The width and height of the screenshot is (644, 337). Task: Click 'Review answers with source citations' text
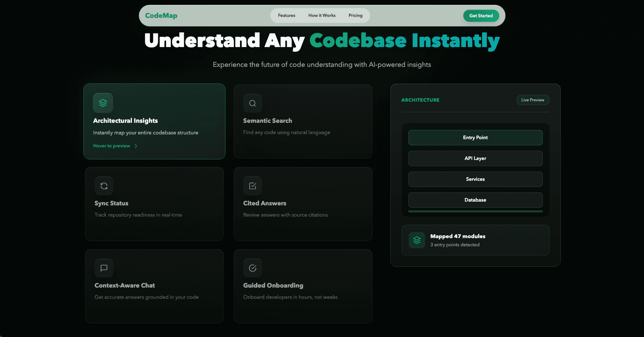click(x=285, y=215)
